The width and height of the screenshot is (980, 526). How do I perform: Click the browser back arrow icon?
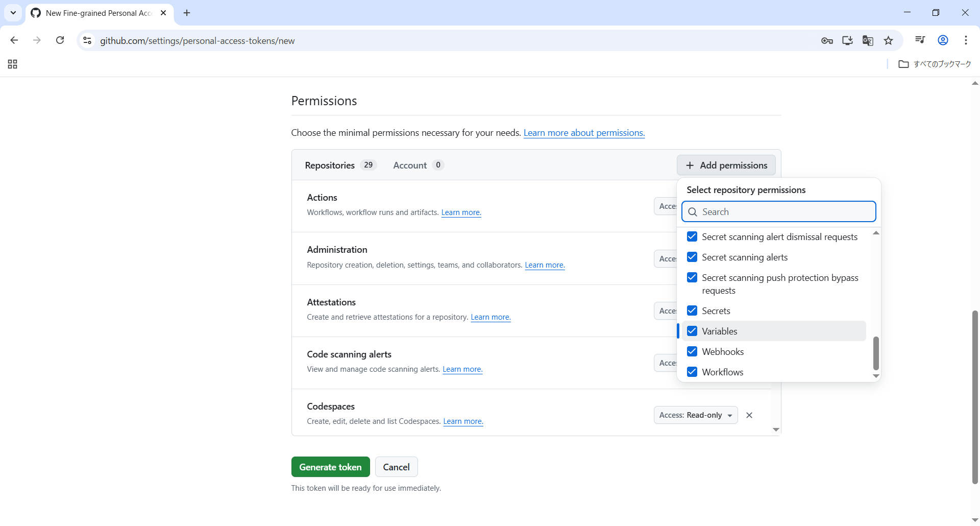(x=14, y=40)
